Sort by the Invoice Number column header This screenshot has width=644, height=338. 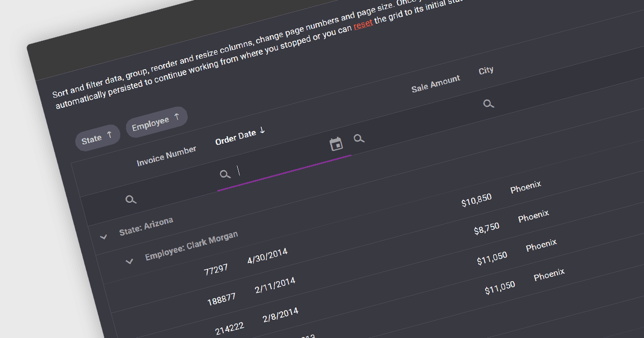(x=166, y=156)
